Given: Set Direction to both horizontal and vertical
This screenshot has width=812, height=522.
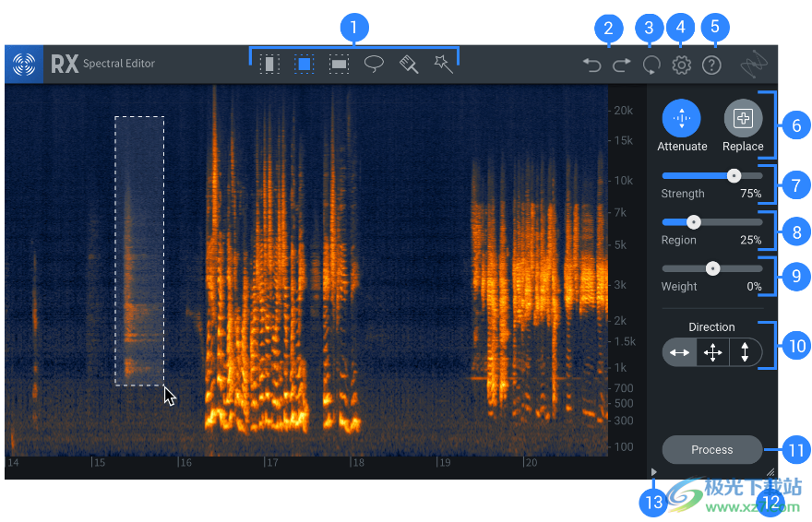Looking at the screenshot, I should pos(713,353).
